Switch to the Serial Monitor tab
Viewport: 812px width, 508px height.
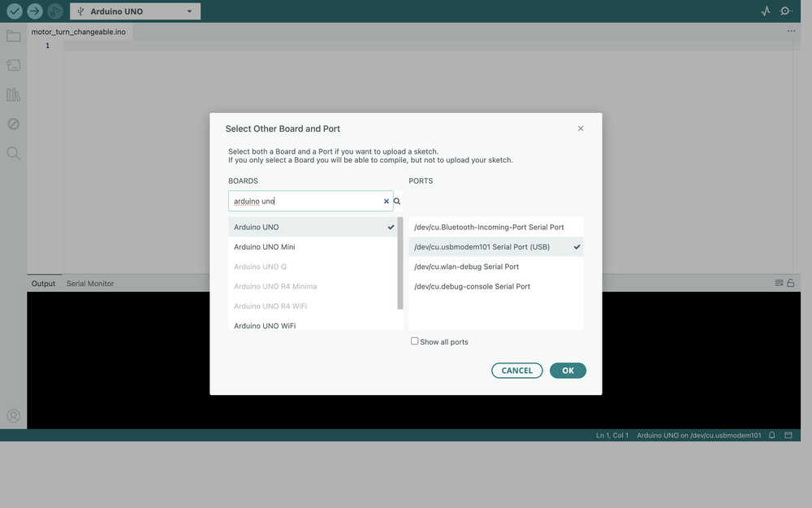coord(90,284)
